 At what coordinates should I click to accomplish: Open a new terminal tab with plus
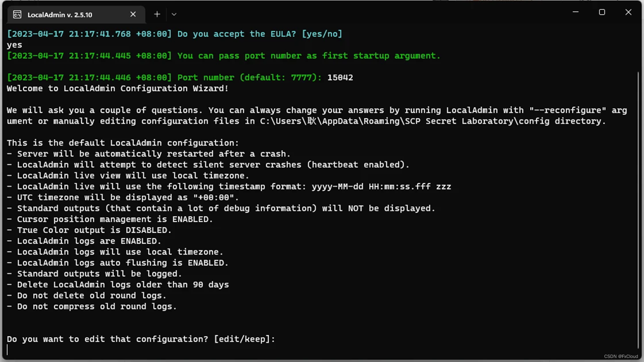point(157,14)
